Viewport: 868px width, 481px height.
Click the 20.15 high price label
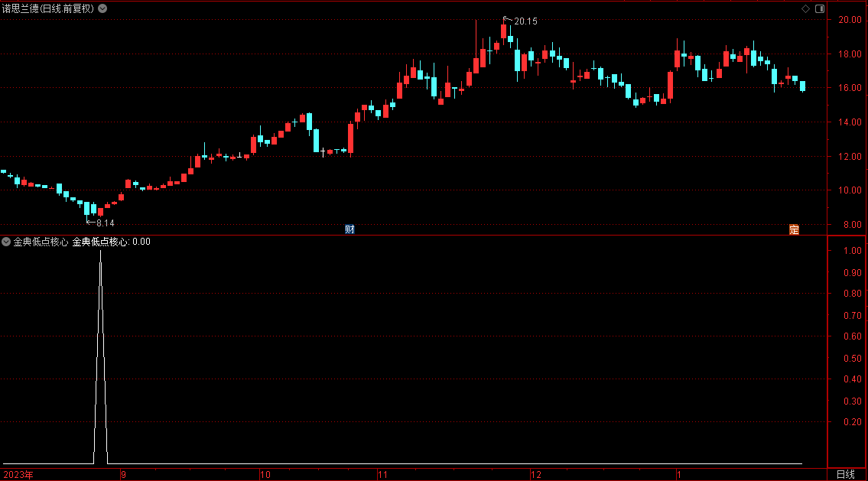(525, 21)
